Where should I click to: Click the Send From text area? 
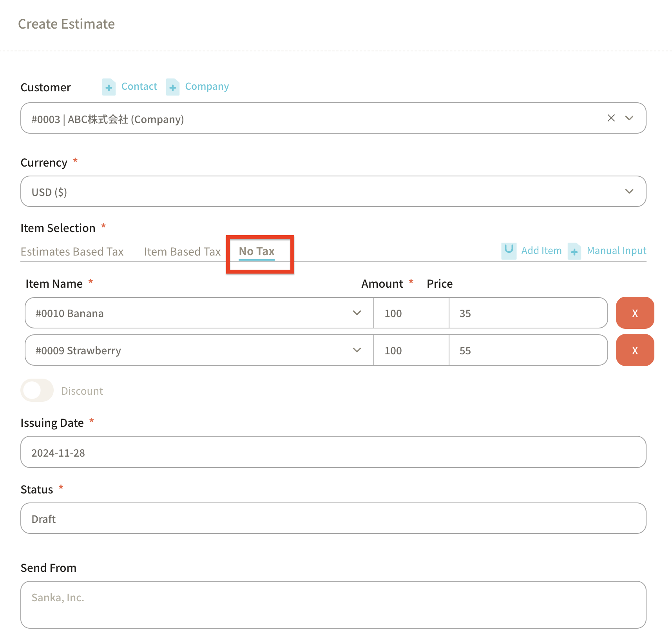click(x=333, y=604)
